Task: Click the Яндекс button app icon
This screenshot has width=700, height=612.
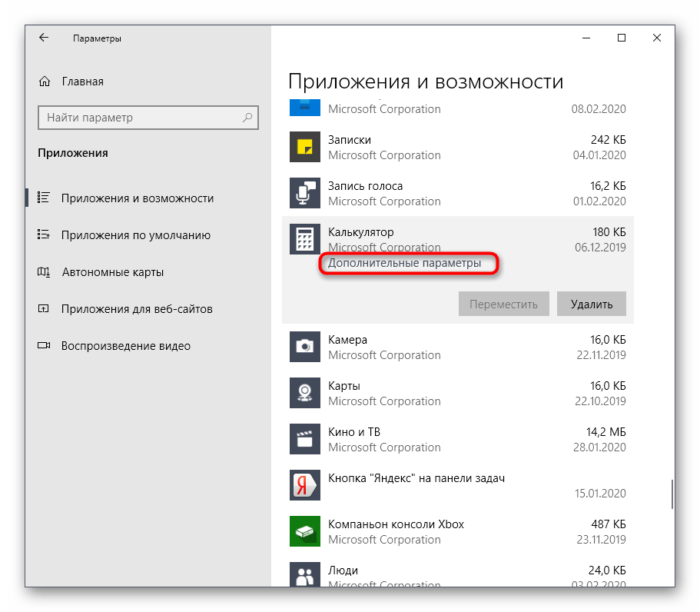Action: tap(304, 486)
